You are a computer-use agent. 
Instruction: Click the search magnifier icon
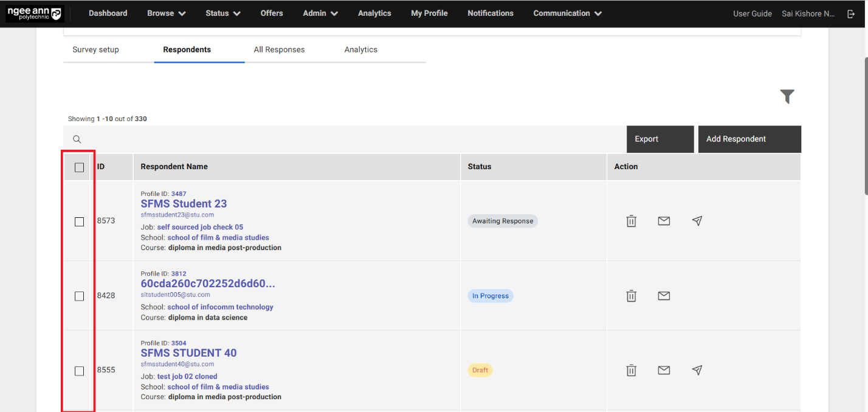77,139
